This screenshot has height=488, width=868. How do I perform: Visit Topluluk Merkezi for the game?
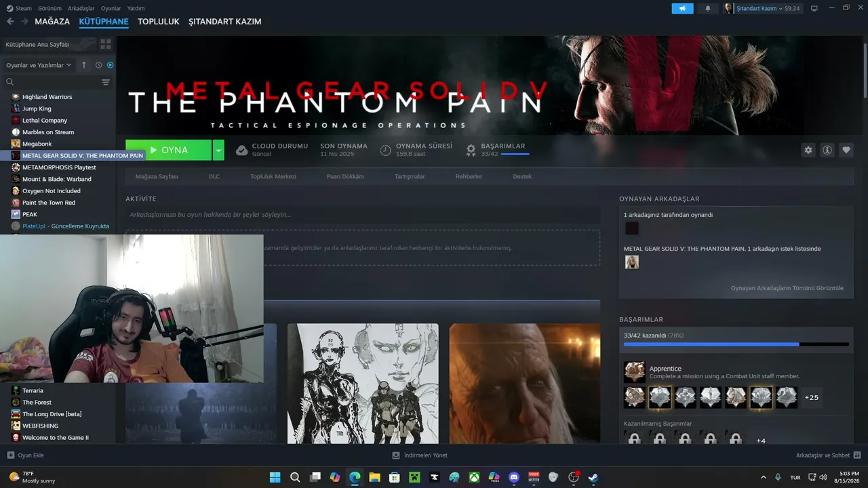coord(273,176)
